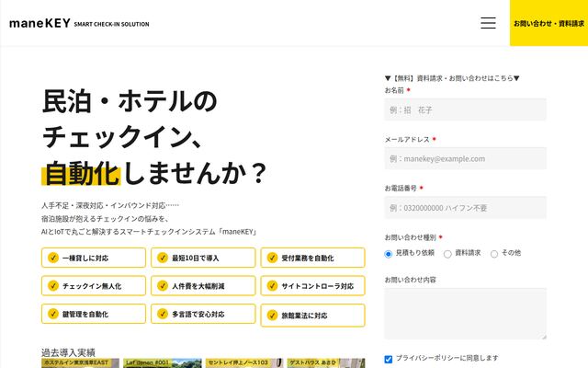
Task: Click the check icon beside 人件費を大幅削減
Action: [x=163, y=285]
